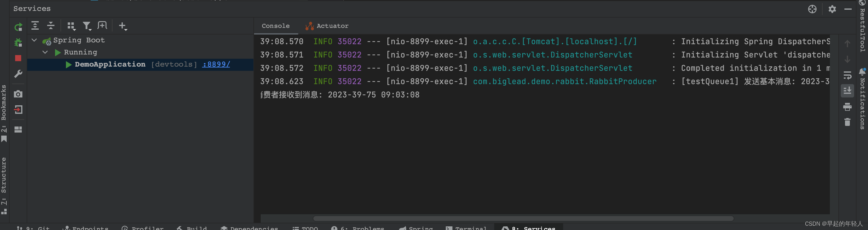Expand all services in the tree toolbar
This screenshot has width=868, height=230.
35,26
